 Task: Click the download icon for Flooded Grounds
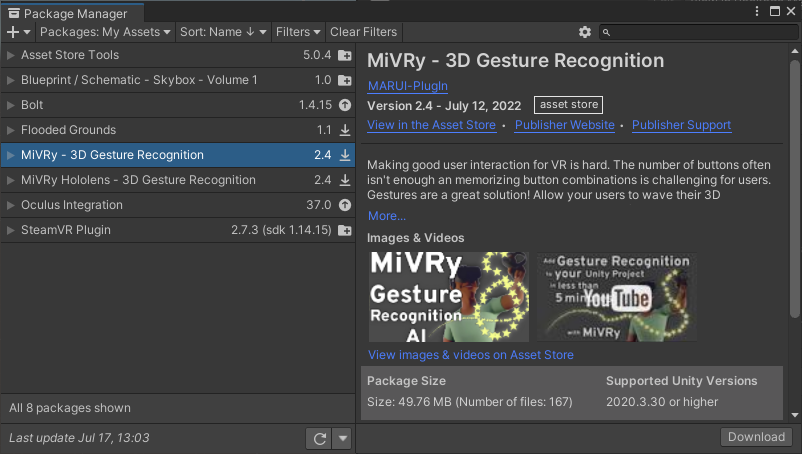click(x=345, y=130)
